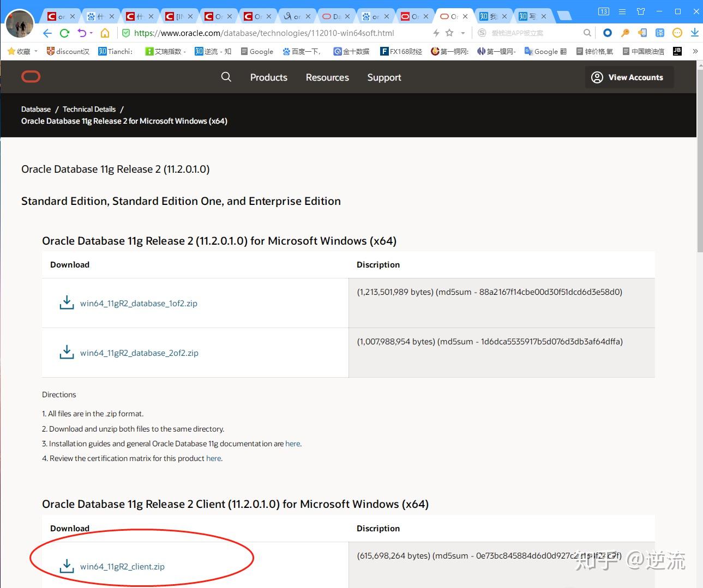Open the 'here' link for certification matrix
This screenshot has width=703, height=588.
coord(214,458)
